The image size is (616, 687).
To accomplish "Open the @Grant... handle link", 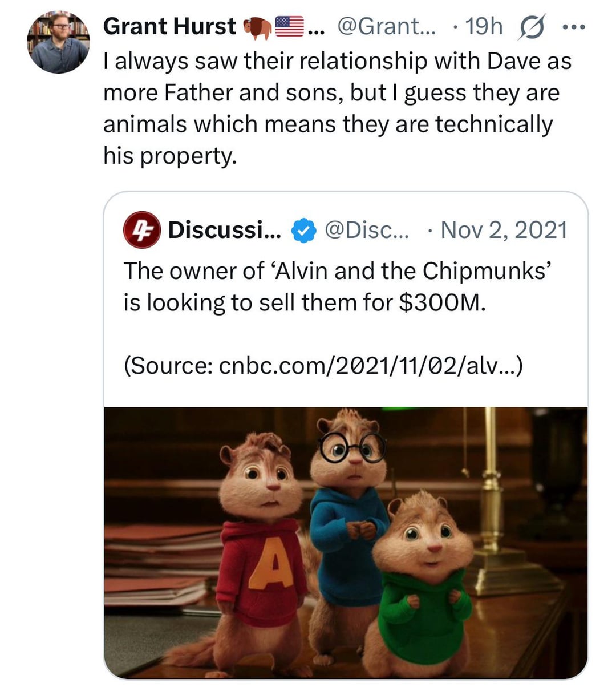I will 387,26.
